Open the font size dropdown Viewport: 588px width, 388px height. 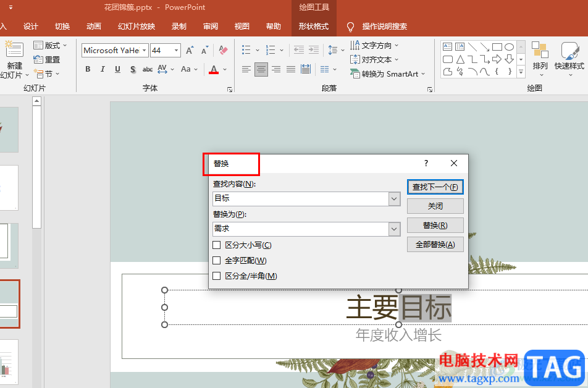176,50
